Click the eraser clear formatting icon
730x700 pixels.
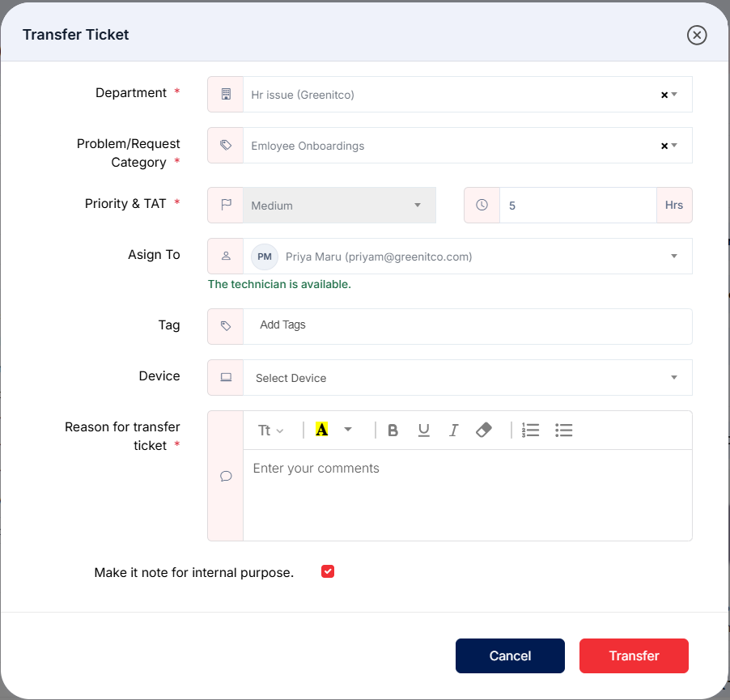coord(484,430)
